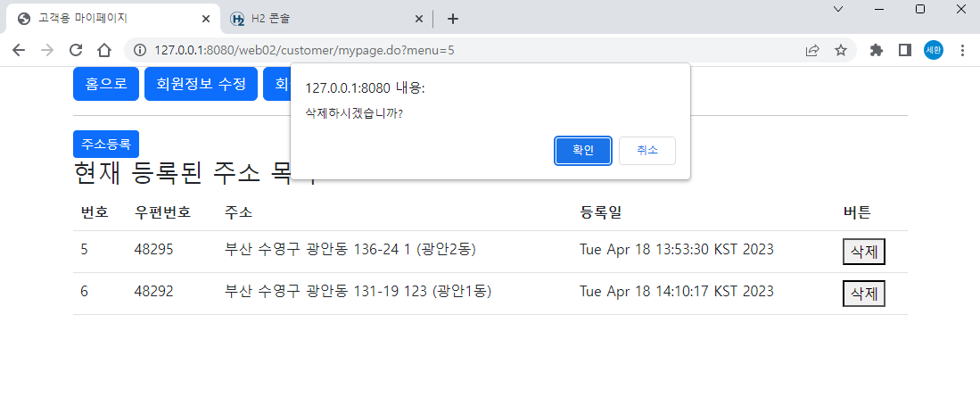The height and width of the screenshot is (406, 980).
Task: Reload the page with refresh icon
Action: click(76, 51)
